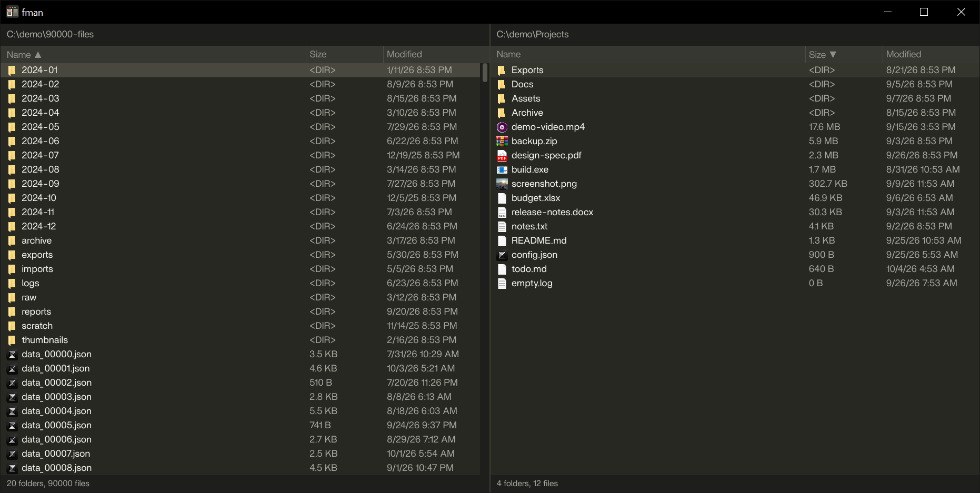
Task: Click the left pane path C:\demo\90000-files
Action: tap(51, 34)
